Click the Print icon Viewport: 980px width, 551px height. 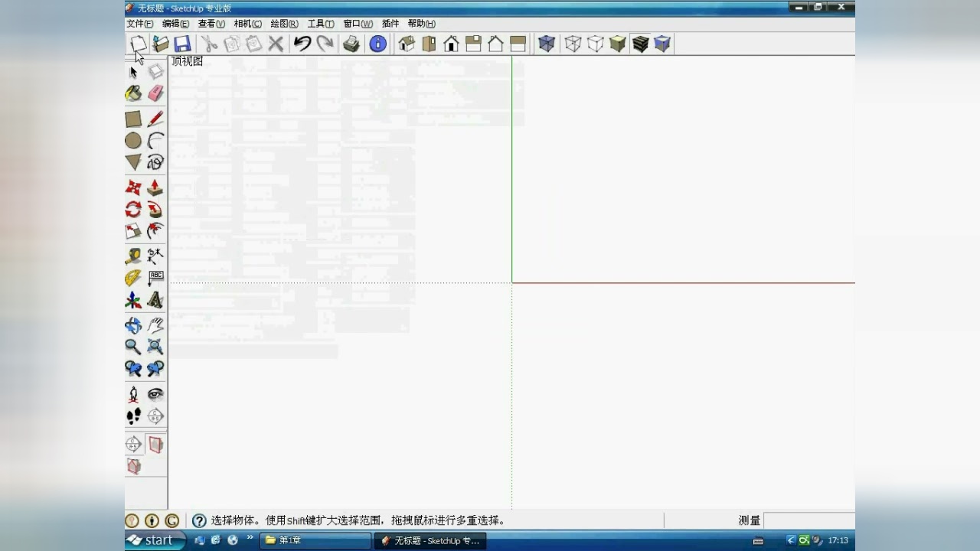tap(351, 44)
